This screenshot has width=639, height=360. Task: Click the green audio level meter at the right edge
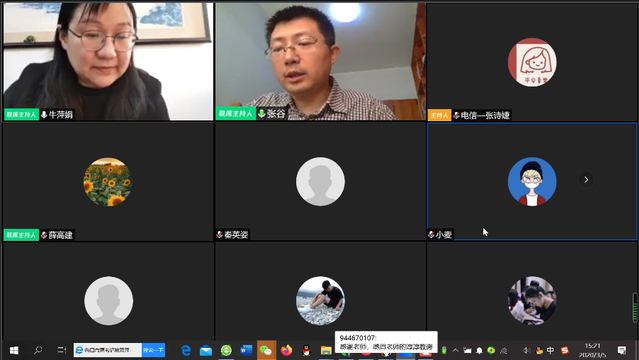[x=635, y=307]
